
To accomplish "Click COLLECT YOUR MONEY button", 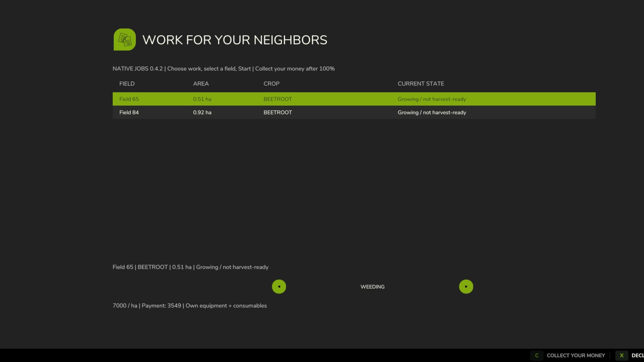I will 576,355.
